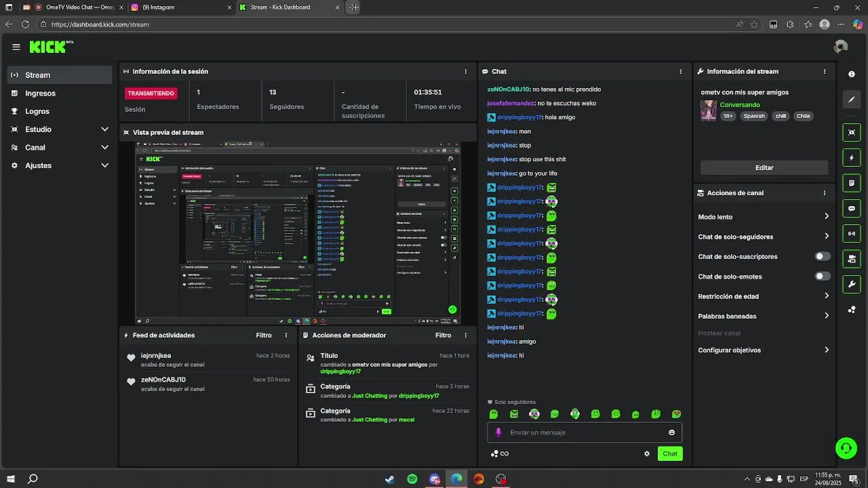868x488 pixels.
Task: Click the stream category thumbnail image
Action: [x=709, y=110]
